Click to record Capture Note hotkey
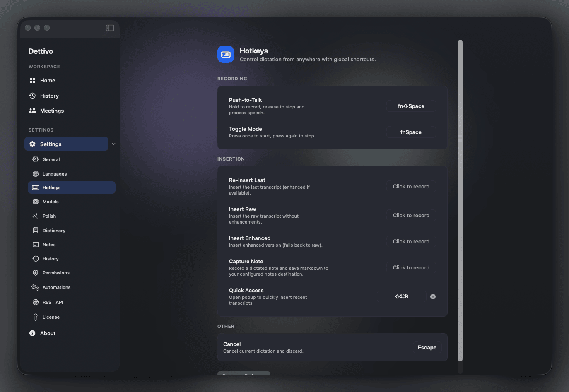This screenshot has height=392, width=569. click(x=411, y=267)
